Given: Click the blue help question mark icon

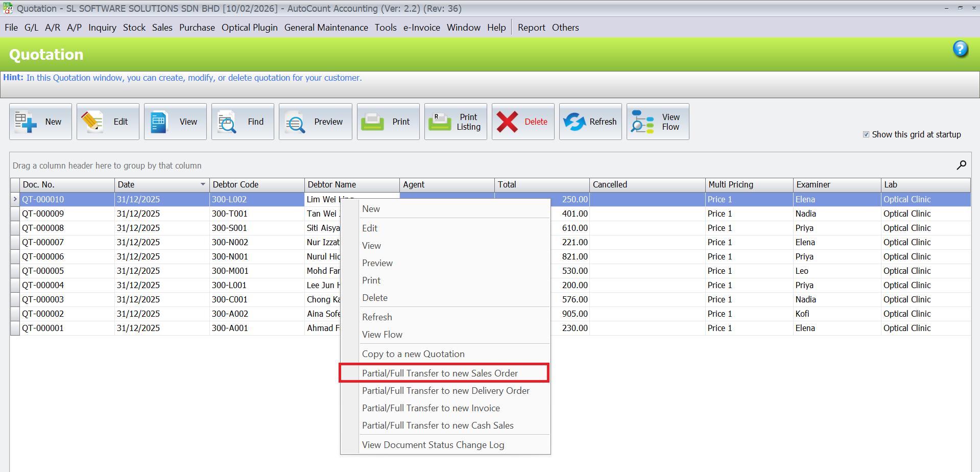Looking at the screenshot, I should (x=960, y=49).
